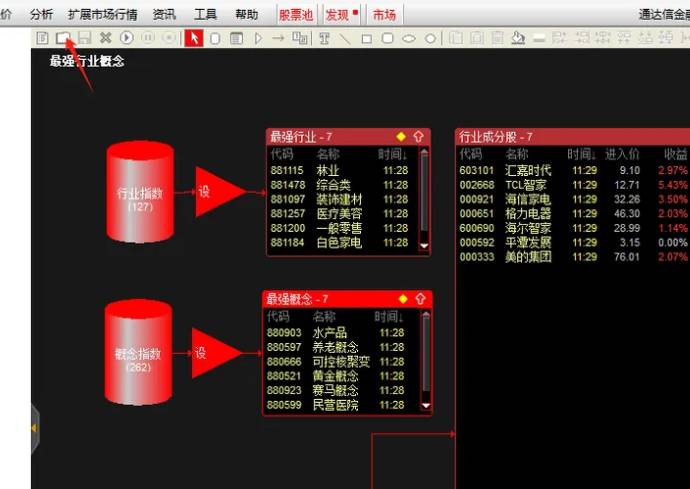The height and width of the screenshot is (489, 690).
Task: Select the rounded box node tool
Action: click(x=215, y=39)
